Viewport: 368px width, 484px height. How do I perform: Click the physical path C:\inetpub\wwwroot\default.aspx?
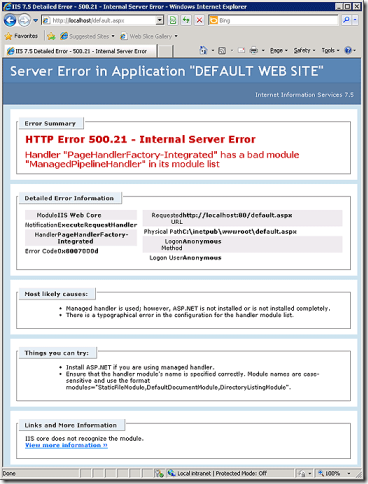tap(240, 232)
